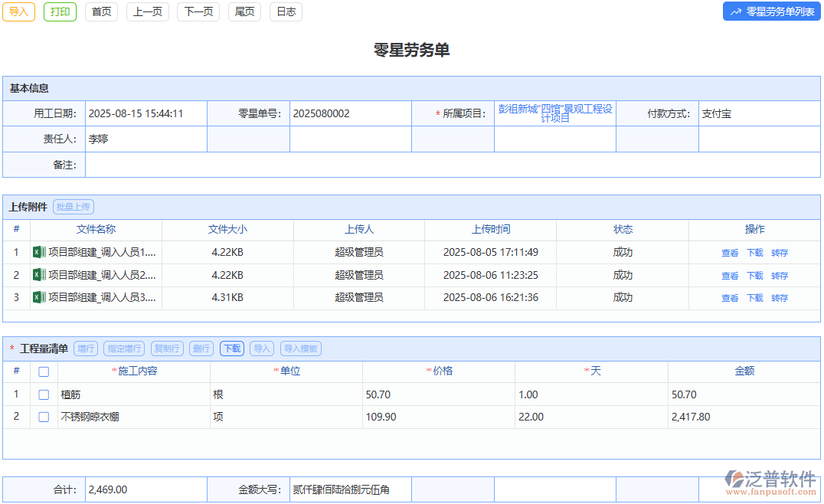Select the 不锈钢晾衣棚 row checkbox
Image resolution: width=824 pixels, height=504 pixels.
(43, 417)
